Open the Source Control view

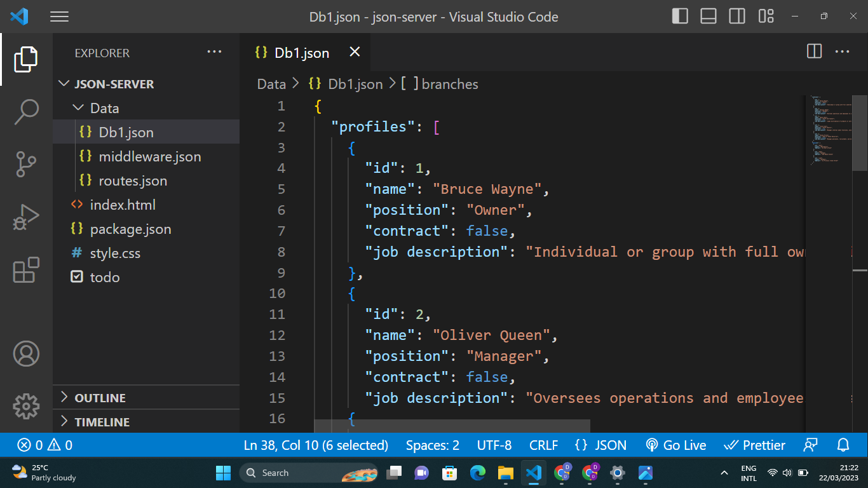pos(26,164)
